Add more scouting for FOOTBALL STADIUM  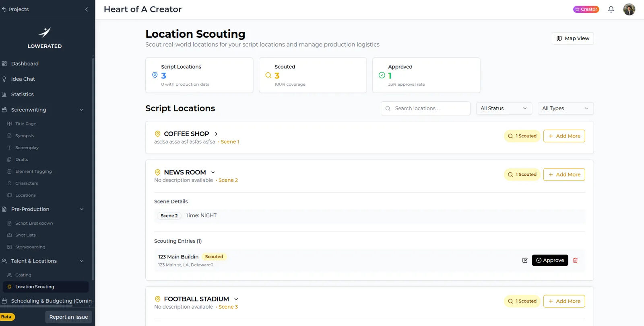coord(564,301)
